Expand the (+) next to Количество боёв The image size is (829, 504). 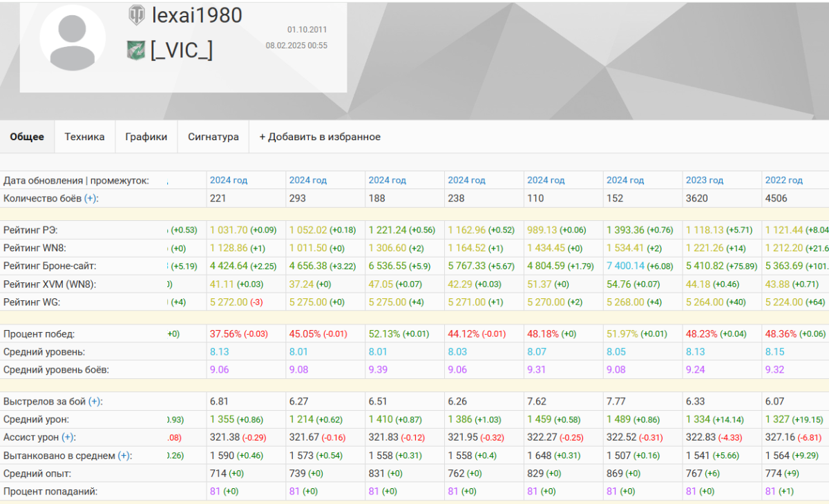(90, 198)
